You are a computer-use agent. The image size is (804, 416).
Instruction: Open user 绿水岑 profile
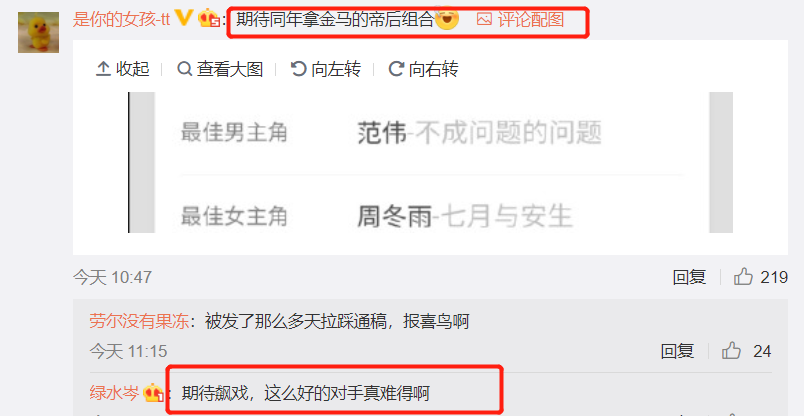point(114,393)
